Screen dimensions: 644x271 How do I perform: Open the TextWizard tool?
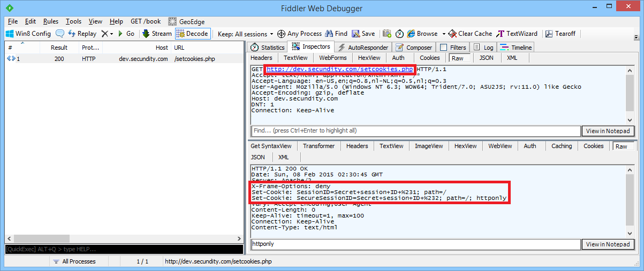click(517, 33)
